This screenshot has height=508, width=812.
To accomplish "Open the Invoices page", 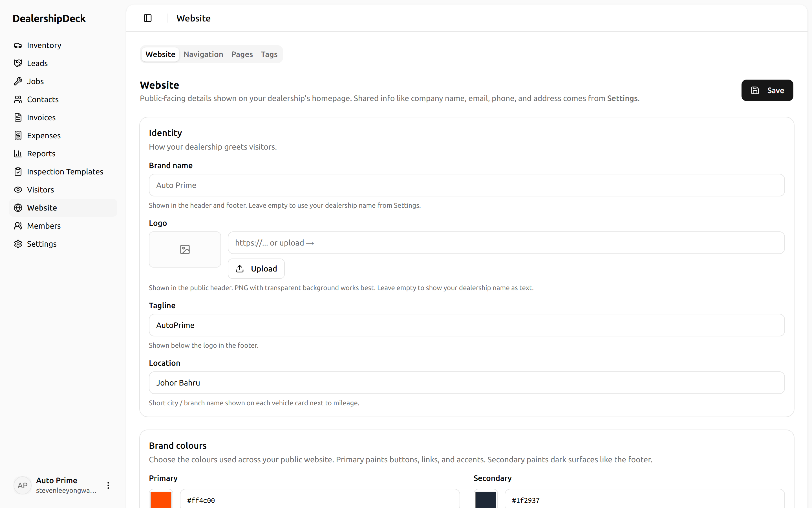I will [63, 118].
